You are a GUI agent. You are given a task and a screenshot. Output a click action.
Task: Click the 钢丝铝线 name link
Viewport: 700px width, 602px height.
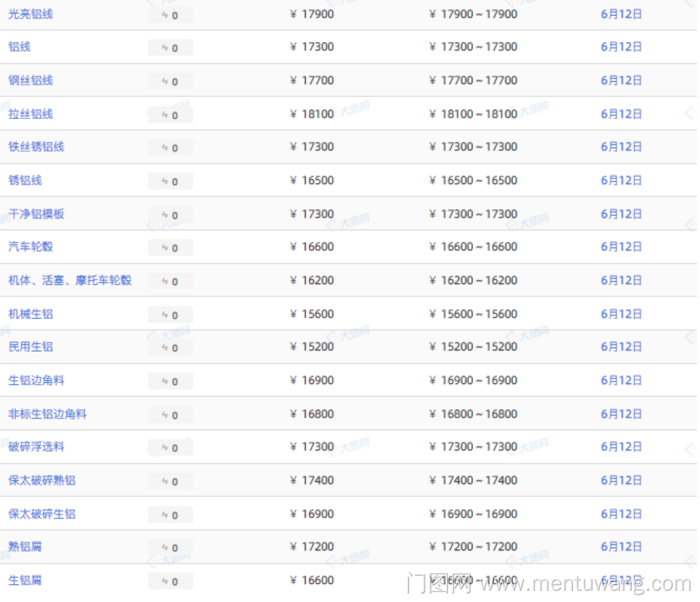[31, 81]
